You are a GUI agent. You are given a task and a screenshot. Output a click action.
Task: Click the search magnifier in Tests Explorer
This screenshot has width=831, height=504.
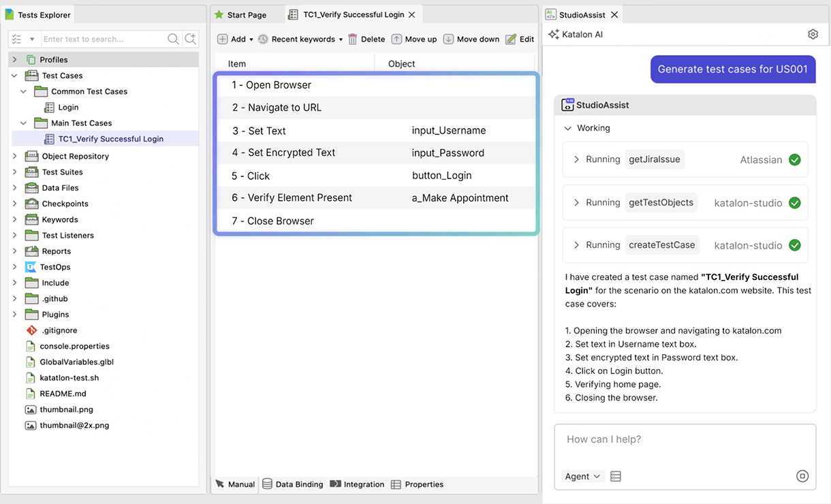pos(174,39)
